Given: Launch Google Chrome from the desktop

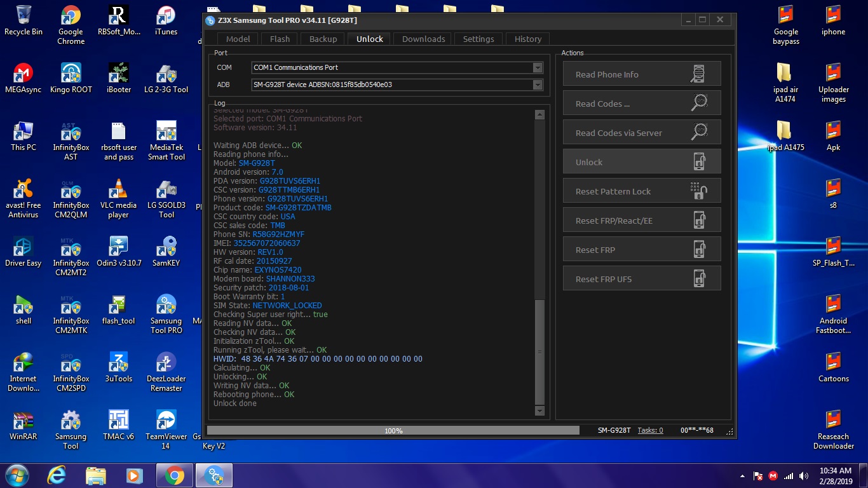Looking at the screenshot, I should (x=71, y=25).
